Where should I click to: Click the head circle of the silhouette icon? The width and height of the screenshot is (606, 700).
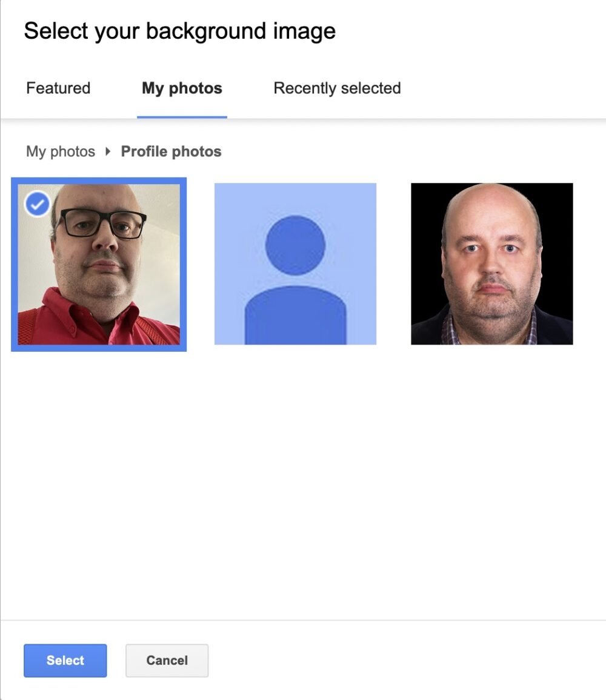point(295,245)
